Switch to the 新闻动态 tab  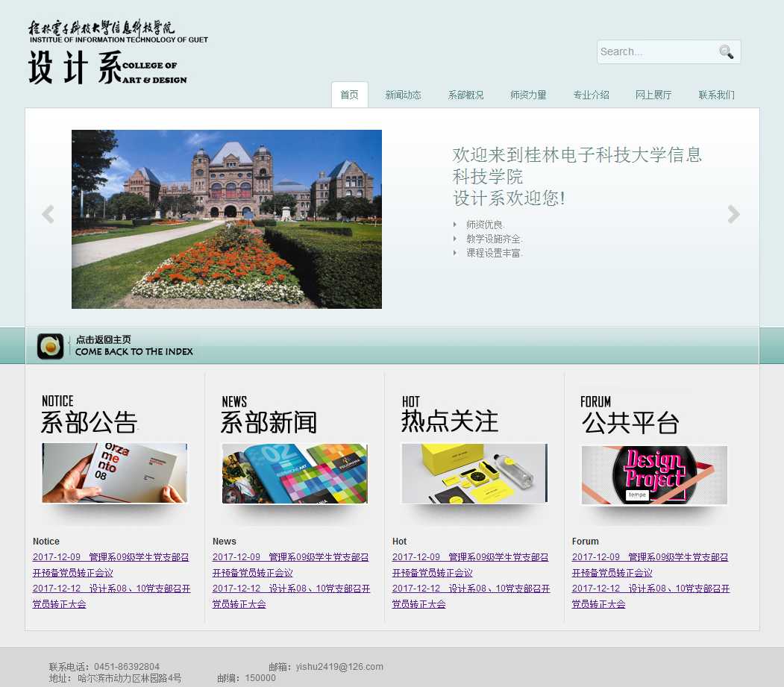tap(403, 95)
